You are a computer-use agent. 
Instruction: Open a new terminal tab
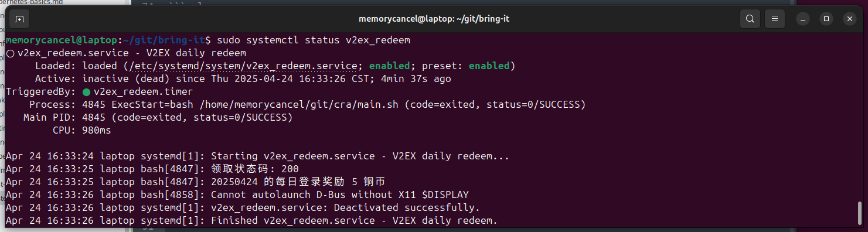tap(19, 19)
